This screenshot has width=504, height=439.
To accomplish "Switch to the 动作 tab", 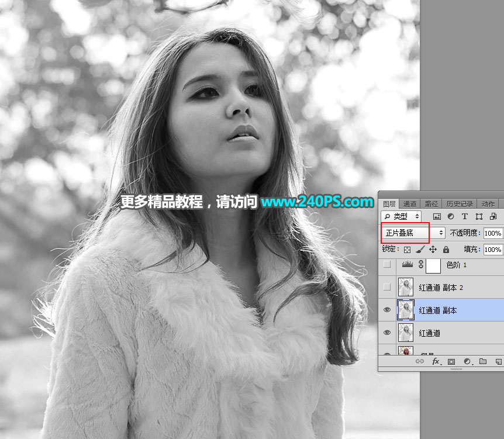I will click(x=488, y=204).
